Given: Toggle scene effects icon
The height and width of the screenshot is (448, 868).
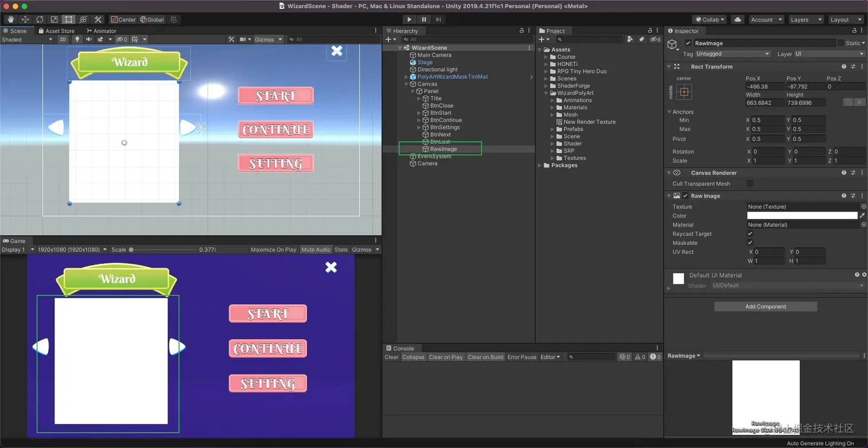Looking at the screenshot, I should (x=100, y=40).
